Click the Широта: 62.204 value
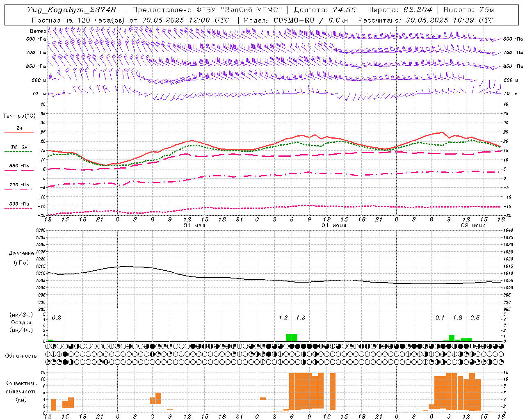Viewport: 525px width, 420px height. click(x=399, y=10)
